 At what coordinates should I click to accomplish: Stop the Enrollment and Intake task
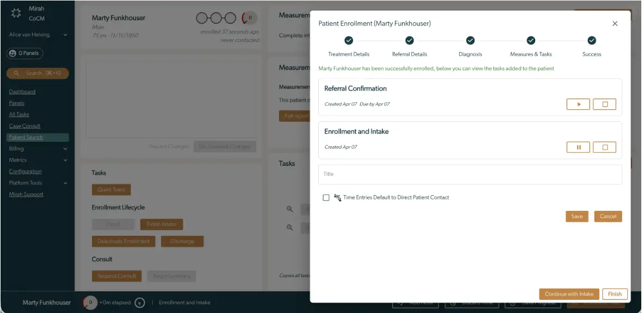[604, 147]
